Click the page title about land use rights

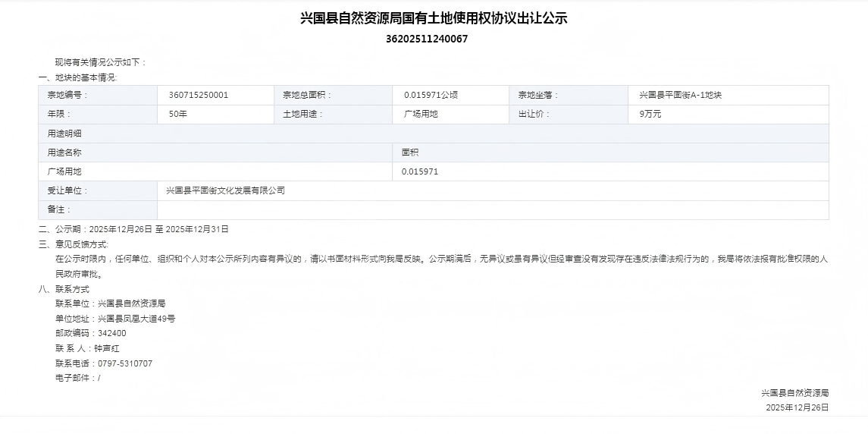tap(434, 18)
